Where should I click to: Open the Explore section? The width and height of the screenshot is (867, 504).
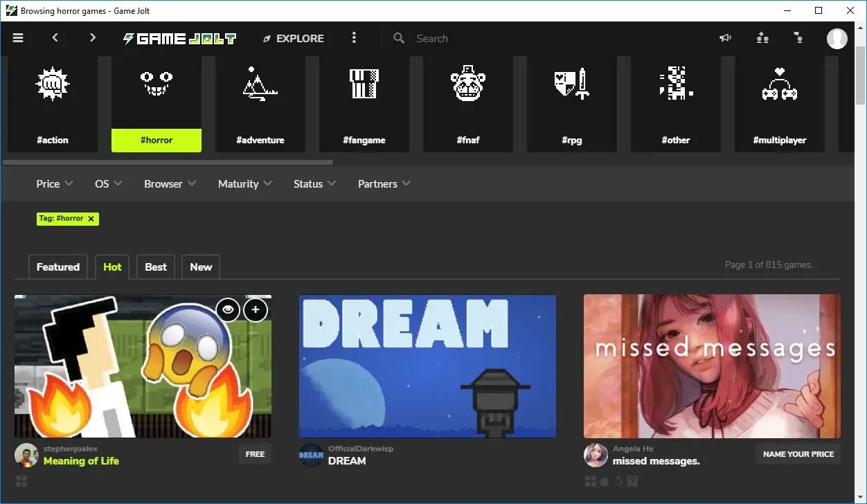(x=293, y=39)
